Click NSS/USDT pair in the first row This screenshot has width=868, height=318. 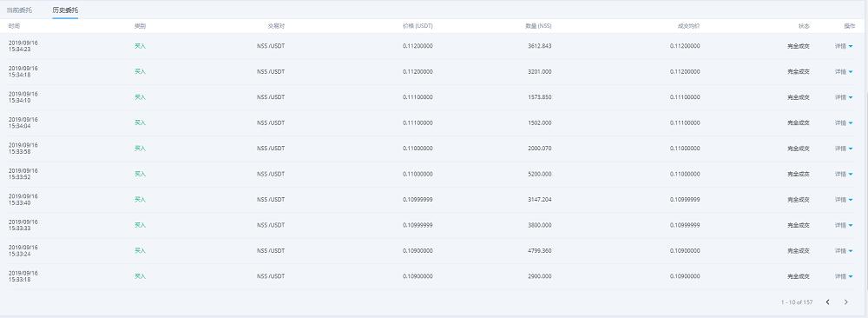coord(271,46)
